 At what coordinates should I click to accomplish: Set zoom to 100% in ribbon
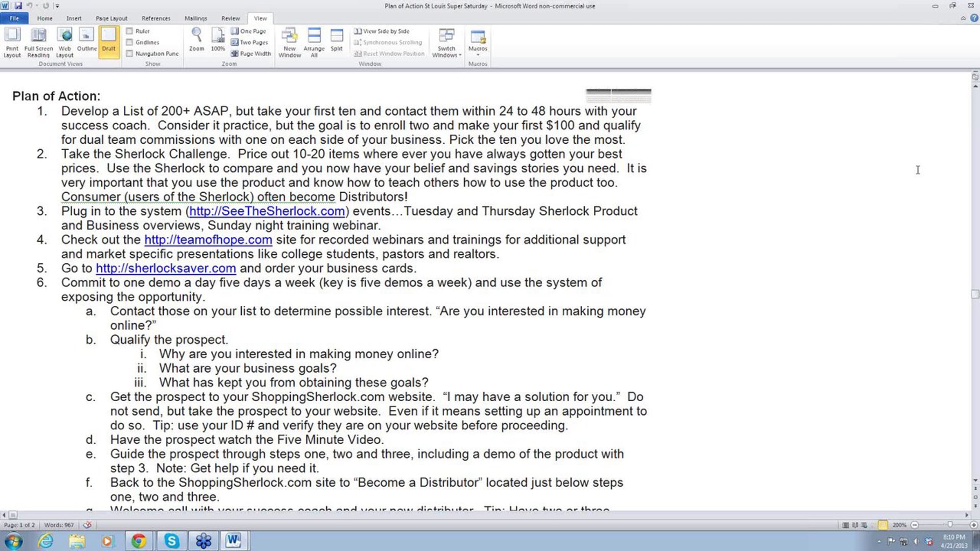[218, 40]
